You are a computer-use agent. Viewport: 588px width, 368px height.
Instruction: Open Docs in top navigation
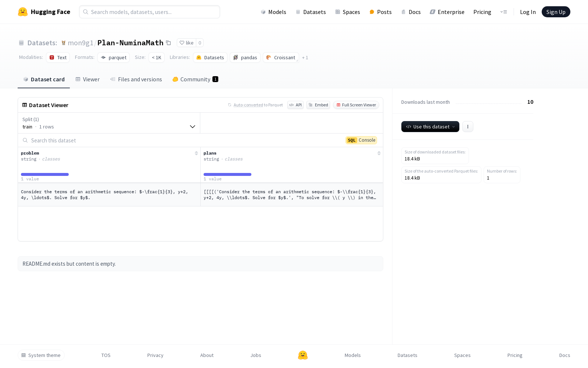pos(411,12)
